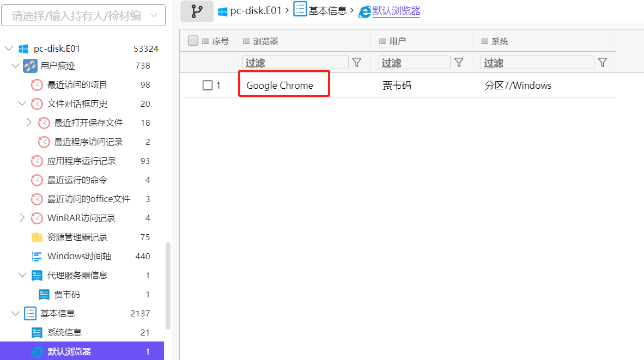The image size is (644, 360).
Task: Select 贾韦码 under 代理服务器信息
Action: tap(67, 294)
